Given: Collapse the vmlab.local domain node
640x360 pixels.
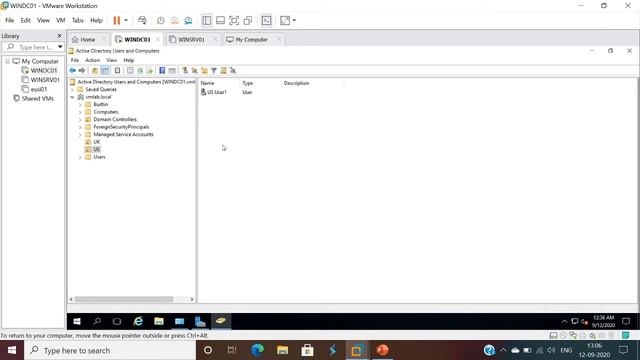Looking at the screenshot, I should point(72,97).
